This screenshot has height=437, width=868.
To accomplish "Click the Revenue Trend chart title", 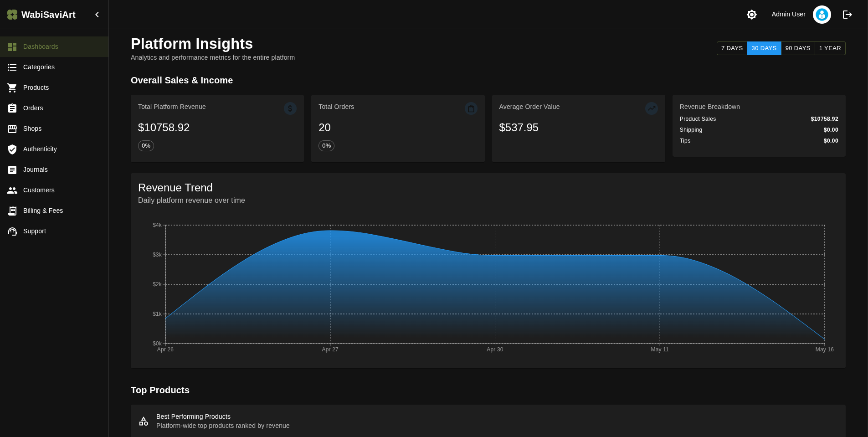I will 175,188.
